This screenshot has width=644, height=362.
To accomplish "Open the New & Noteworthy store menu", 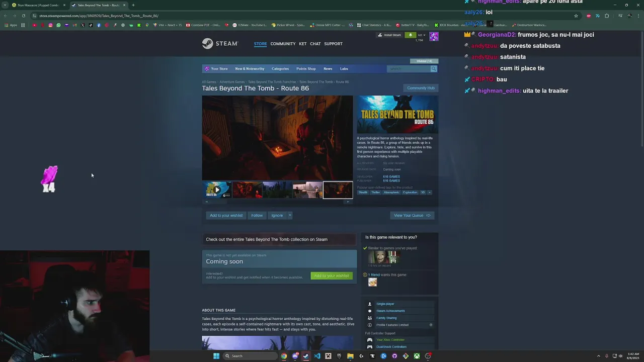I will [250, 69].
